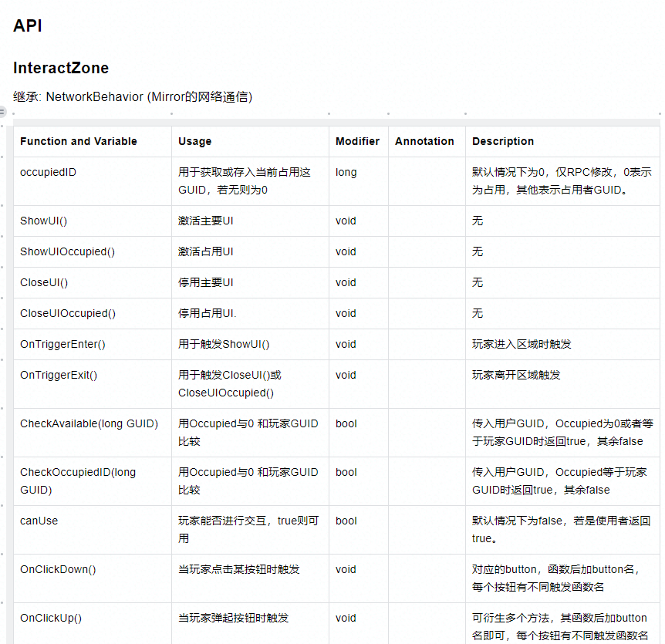This screenshot has height=644, width=665.
Task: Click the 玩家离开区域触发 description cell
Action: pos(562,384)
